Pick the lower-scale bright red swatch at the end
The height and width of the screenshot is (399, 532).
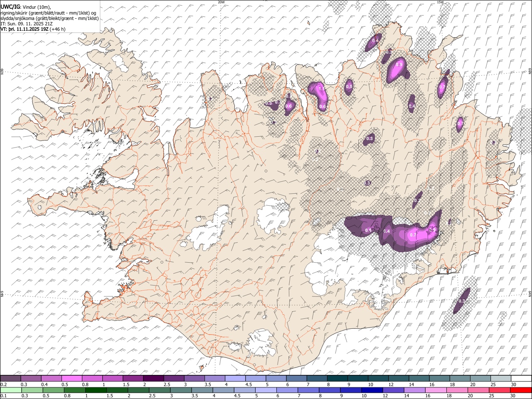(x=521, y=390)
